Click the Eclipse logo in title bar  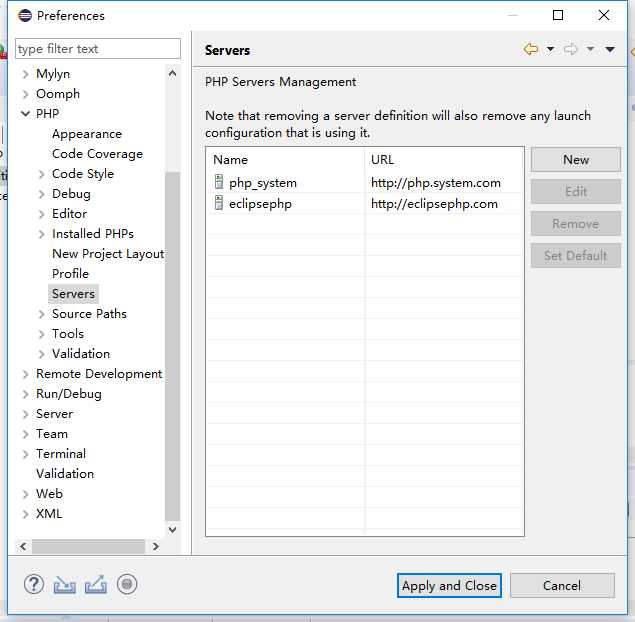pyautogui.click(x=25, y=15)
